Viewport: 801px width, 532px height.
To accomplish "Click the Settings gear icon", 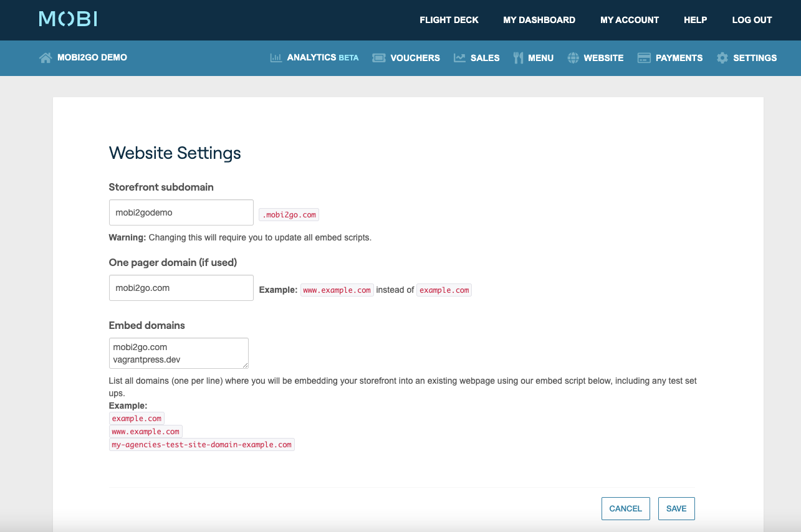I will pyautogui.click(x=722, y=58).
